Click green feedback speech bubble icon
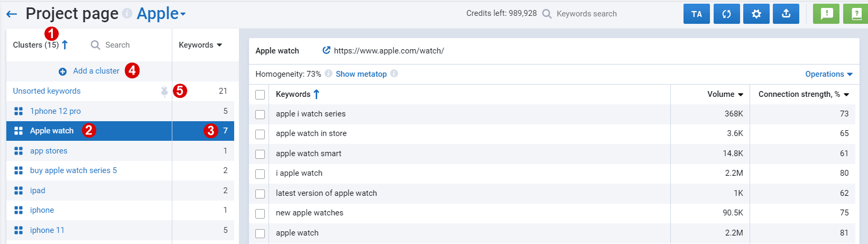The width and height of the screenshot is (868, 244). [827, 14]
